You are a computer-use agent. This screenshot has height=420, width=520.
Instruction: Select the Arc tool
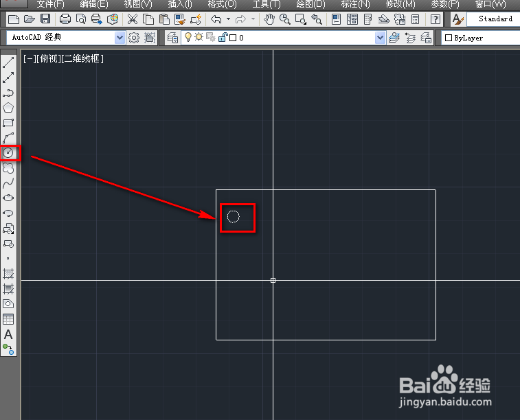coord(8,138)
